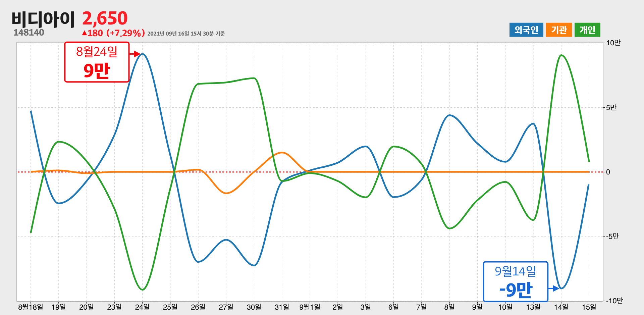Click the x-axis label 26일

(x=198, y=307)
